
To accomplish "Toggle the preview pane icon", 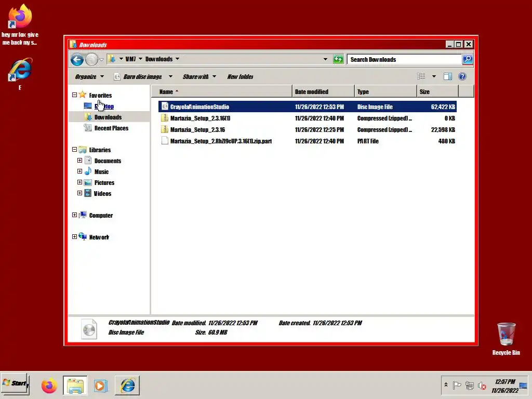I will click(447, 76).
